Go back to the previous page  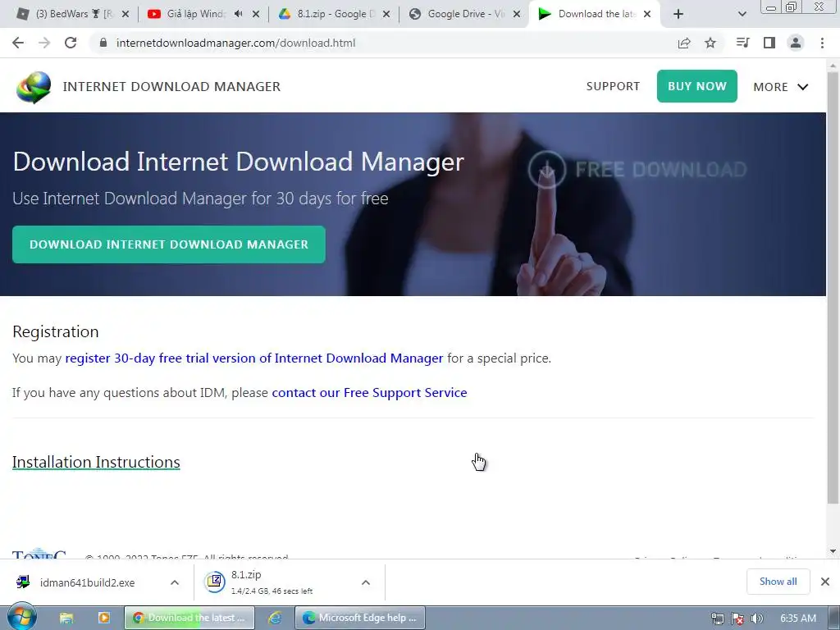[x=18, y=43]
